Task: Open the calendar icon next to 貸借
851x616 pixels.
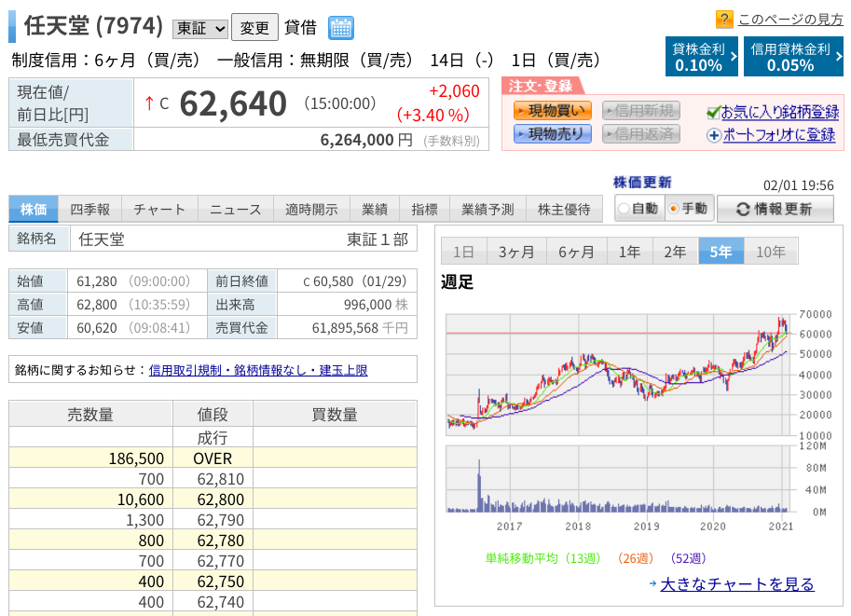Action: 341,28
